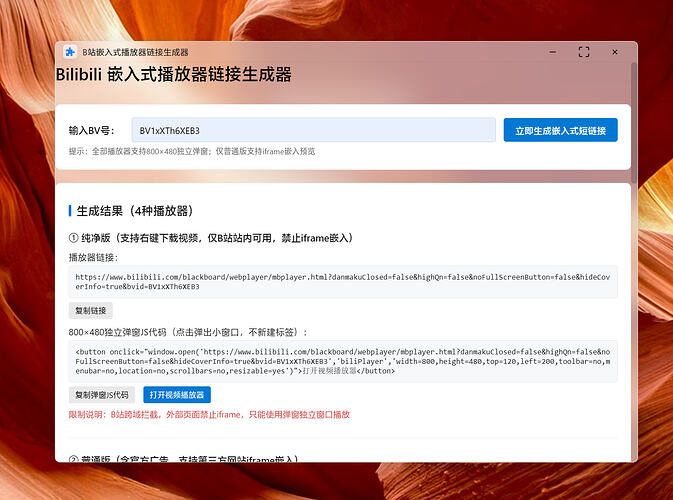Select the mbplayer.html player link text box
The width and height of the screenshot is (673, 500).
(x=343, y=282)
